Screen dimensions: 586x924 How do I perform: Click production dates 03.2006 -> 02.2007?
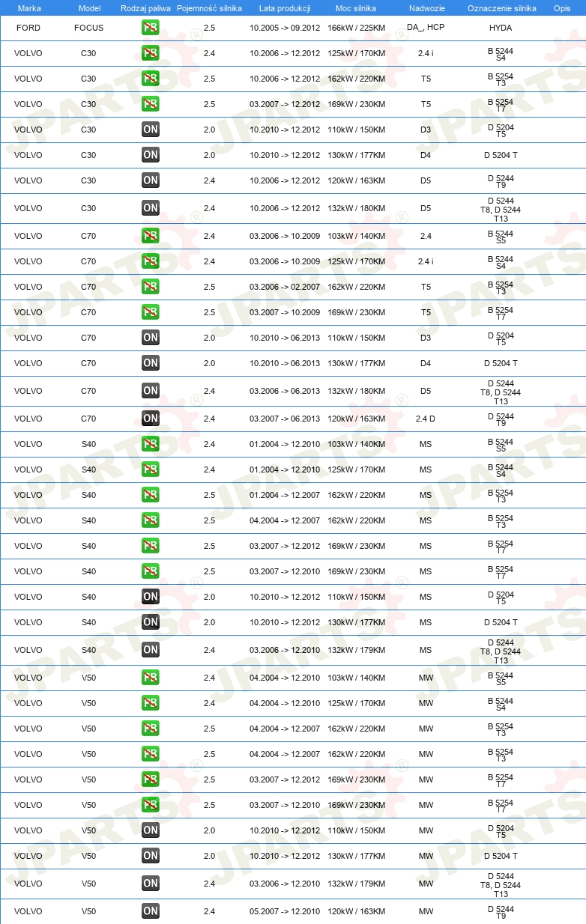(x=285, y=287)
